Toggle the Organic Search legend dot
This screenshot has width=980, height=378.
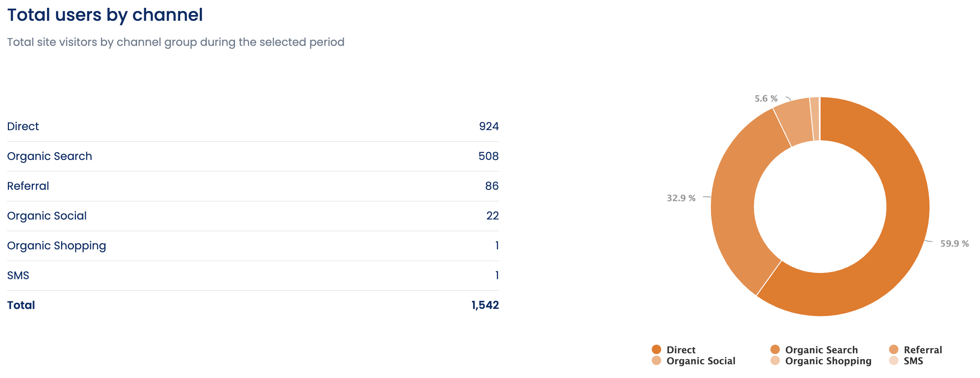pyautogui.click(x=775, y=349)
